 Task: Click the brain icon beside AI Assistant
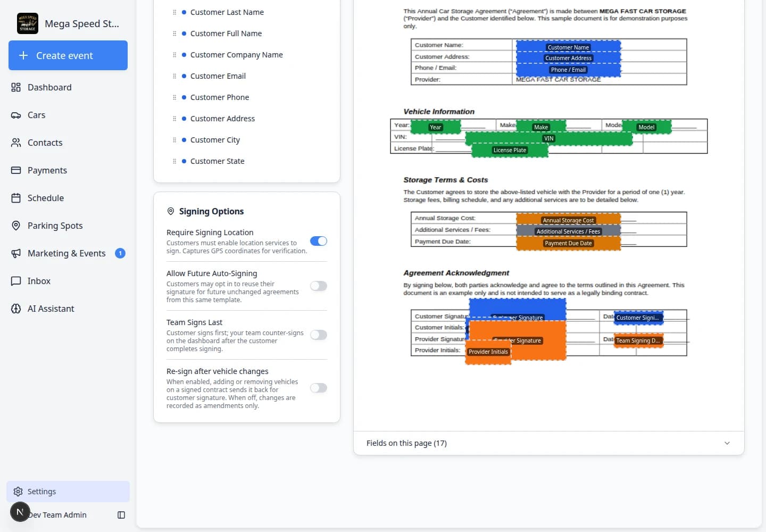pyautogui.click(x=16, y=309)
